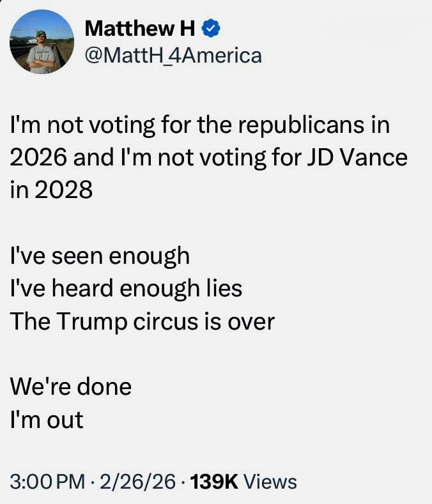The height and width of the screenshot is (504, 432).
Task: Select the "We're done" line
Action: [x=70, y=386]
